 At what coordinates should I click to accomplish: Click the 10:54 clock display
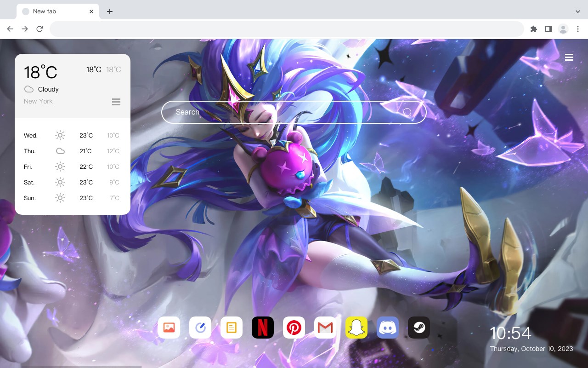click(510, 333)
